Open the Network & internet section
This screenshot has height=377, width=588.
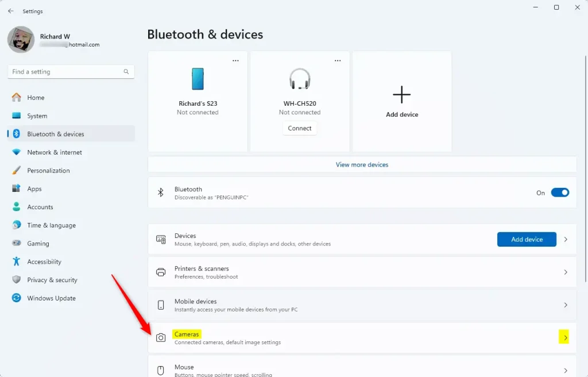[x=55, y=152]
